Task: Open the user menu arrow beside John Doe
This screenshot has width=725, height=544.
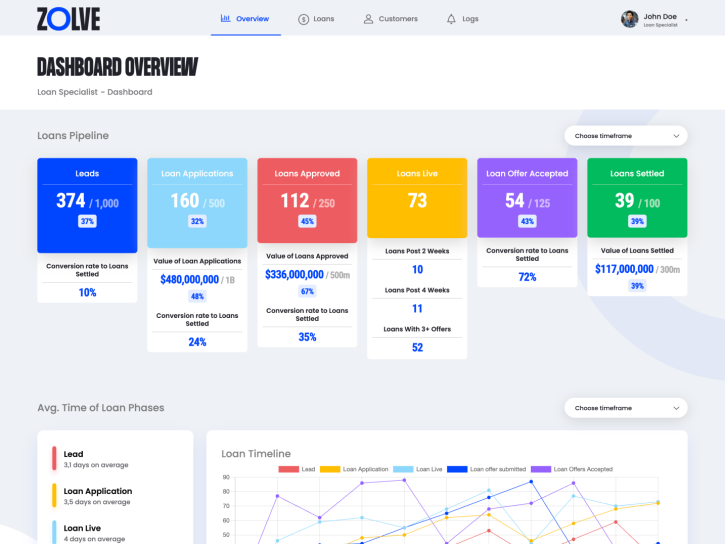Action: click(686, 19)
